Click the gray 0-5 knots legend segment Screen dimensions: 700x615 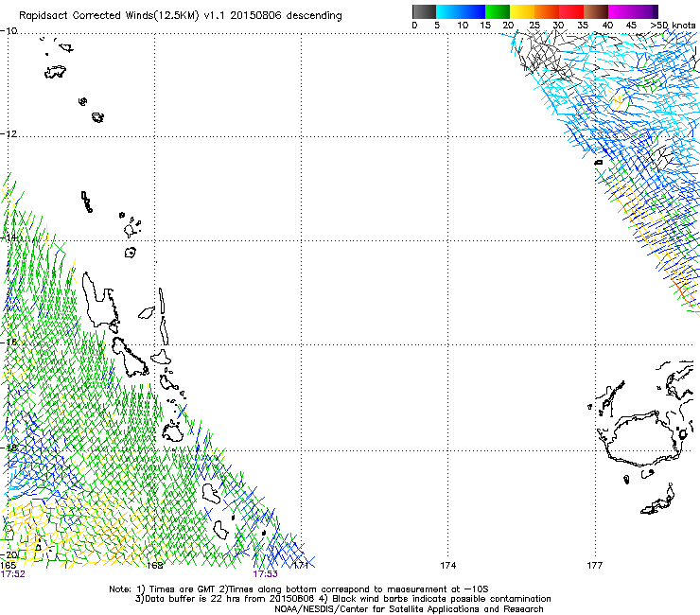coord(424,11)
